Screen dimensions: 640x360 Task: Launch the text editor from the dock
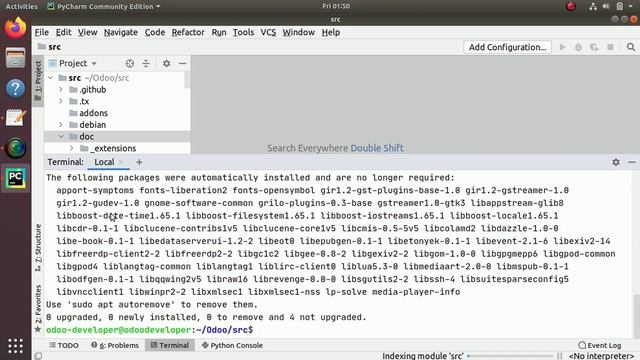[x=16, y=118]
